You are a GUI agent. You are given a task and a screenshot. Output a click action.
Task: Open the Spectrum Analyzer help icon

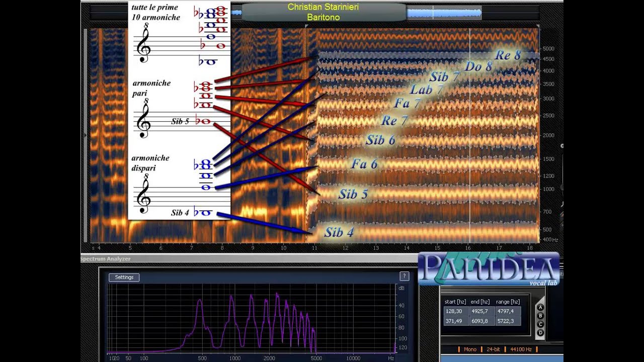coord(404,277)
